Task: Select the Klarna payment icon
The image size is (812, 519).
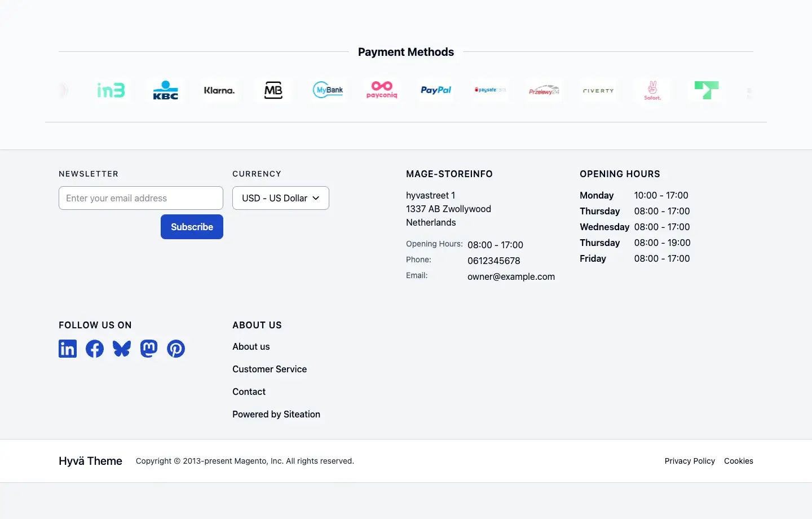Action: point(219,90)
